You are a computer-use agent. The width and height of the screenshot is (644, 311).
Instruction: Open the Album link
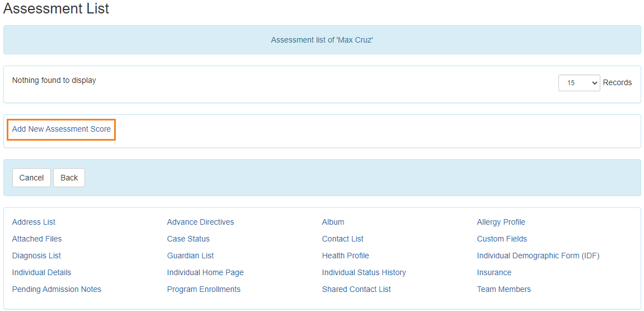pos(333,222)
